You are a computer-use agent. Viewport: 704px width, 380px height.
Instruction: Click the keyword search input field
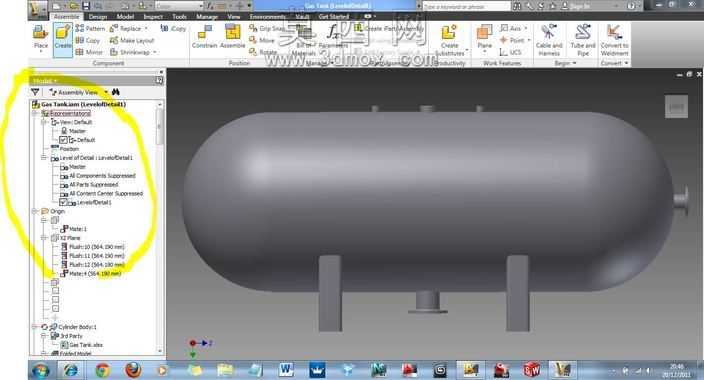tap(466, 6)
